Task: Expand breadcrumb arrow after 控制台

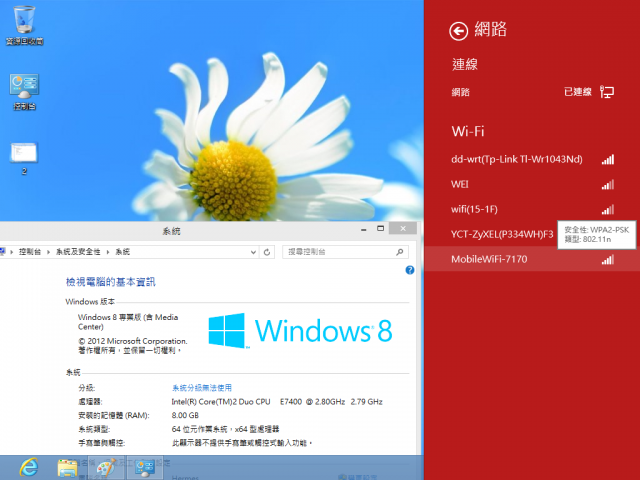Action: click(48, 252)
